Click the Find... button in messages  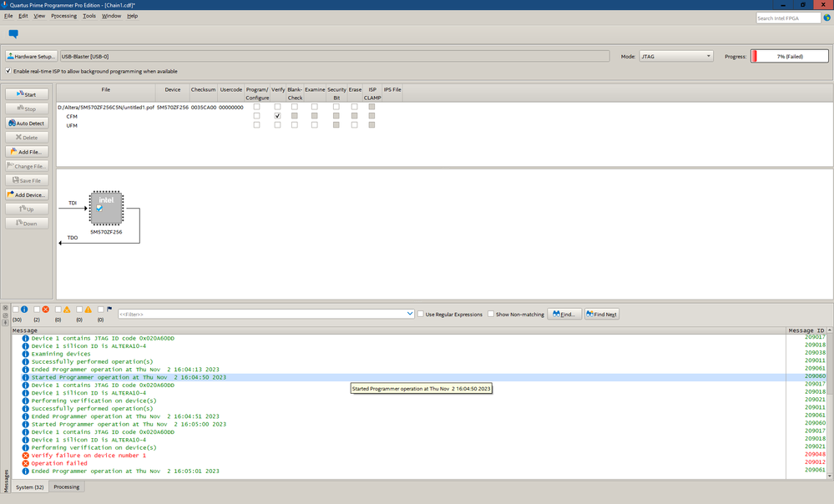[564, 315]
